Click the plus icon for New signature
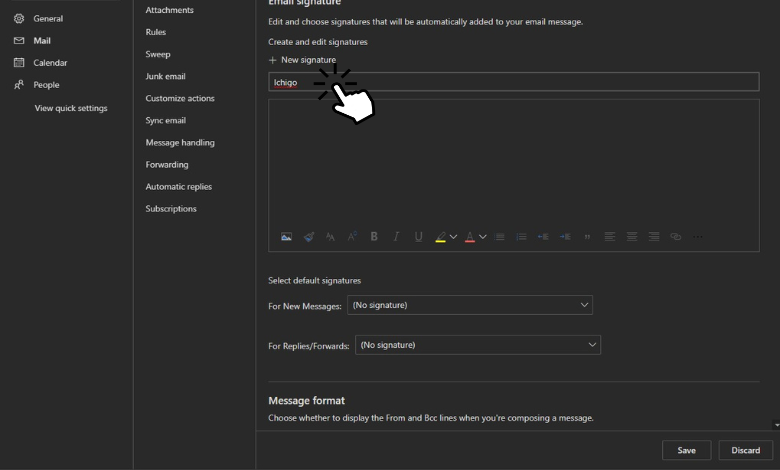Viewport: 780px width, 470px height. [272, 60]
